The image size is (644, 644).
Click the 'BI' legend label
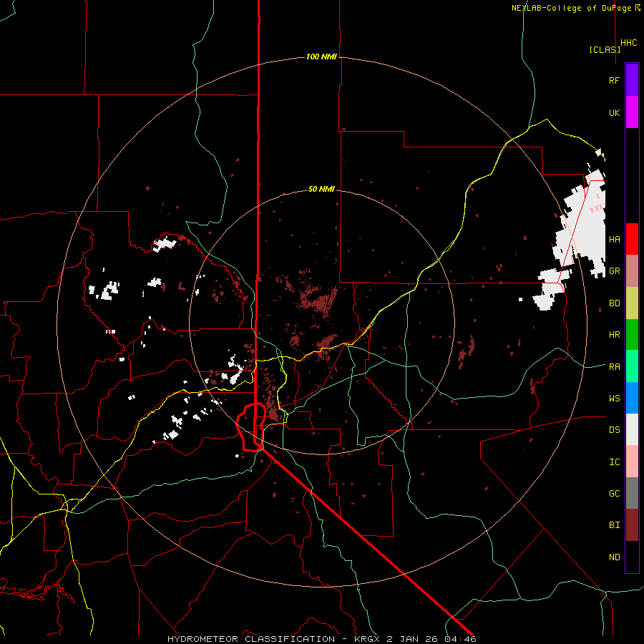pyautogui.click(x=614, y=525)
